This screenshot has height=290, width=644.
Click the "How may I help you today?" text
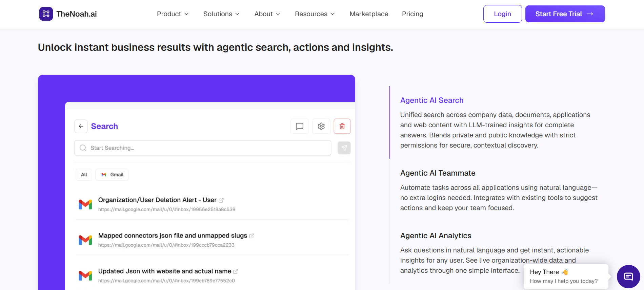click(564, 281)
